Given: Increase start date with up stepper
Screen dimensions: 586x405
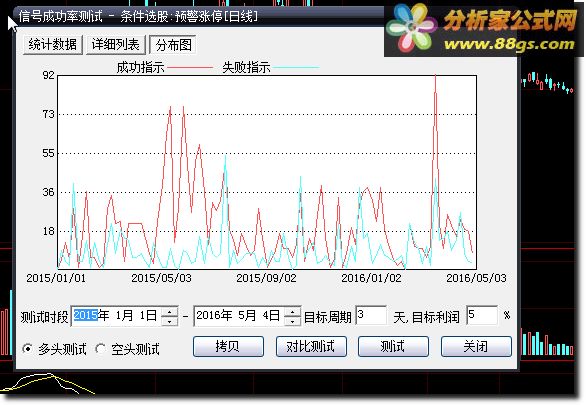Looking at the screenshot, I should [170, 312].
